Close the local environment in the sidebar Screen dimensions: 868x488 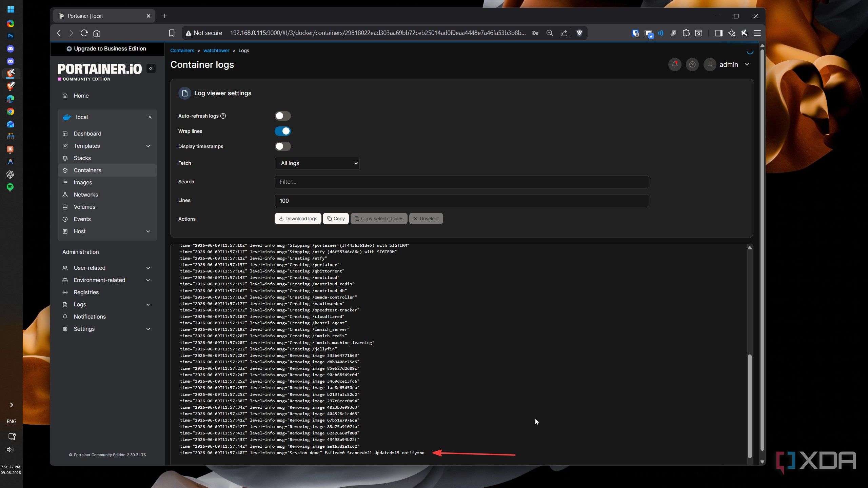150,117
